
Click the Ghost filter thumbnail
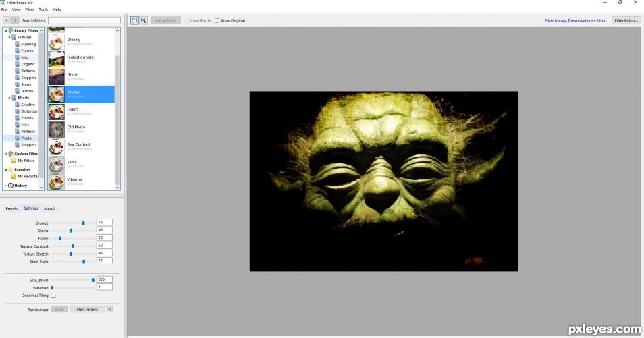(56, 77)
